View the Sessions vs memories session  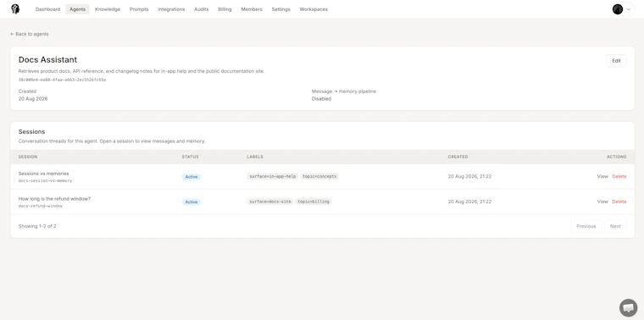pos(602,176)
